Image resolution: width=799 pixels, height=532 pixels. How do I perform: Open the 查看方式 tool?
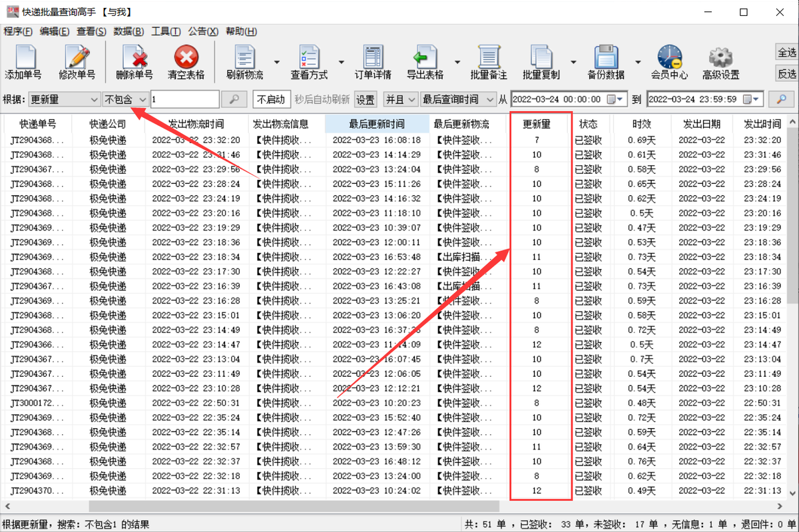[309, 63]
